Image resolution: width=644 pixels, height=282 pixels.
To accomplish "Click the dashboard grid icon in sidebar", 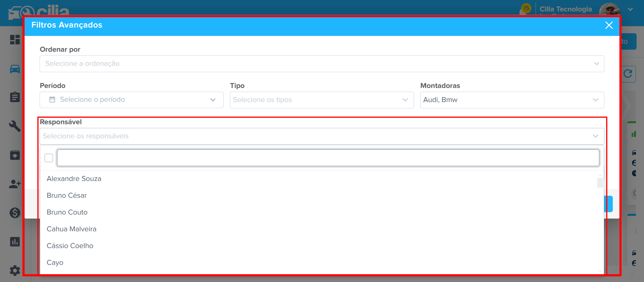I will pyautogui.click(x=15, y=40).
